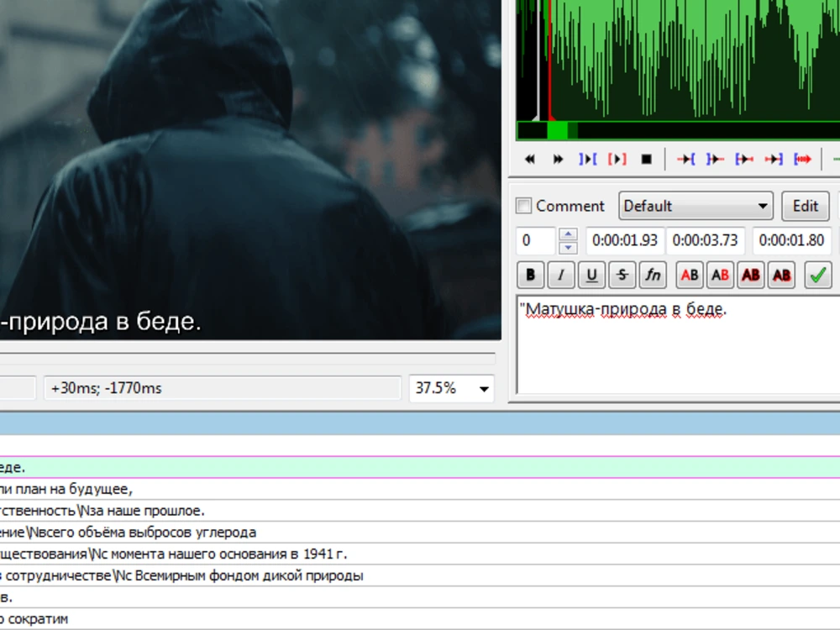Select row 'всего объёма выбросов углерода'

click(420, 533)
